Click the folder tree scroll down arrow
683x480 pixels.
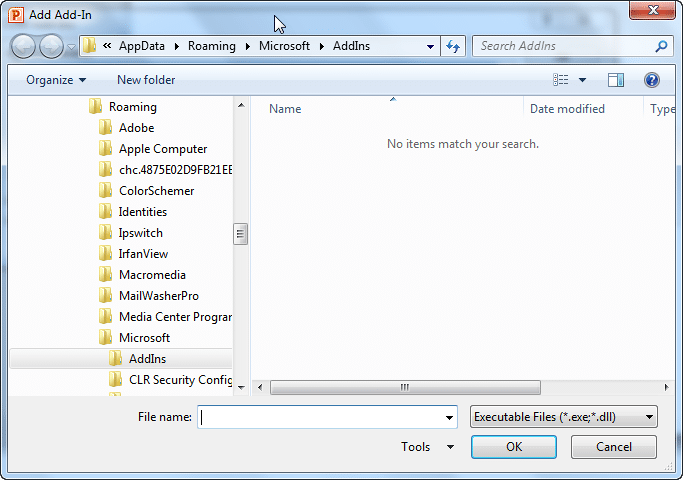pos(241,387)
